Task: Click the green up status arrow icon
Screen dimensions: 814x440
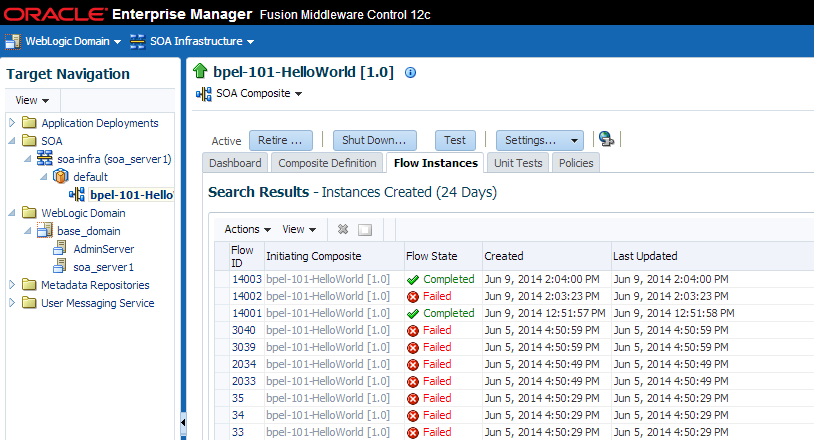Action: (x=200, y=71)
